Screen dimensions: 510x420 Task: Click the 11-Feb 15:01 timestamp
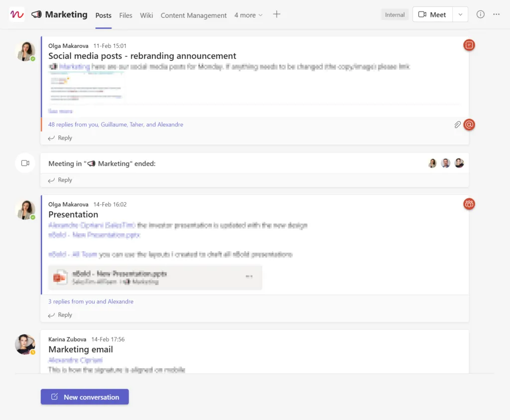[x=110, y=46]
